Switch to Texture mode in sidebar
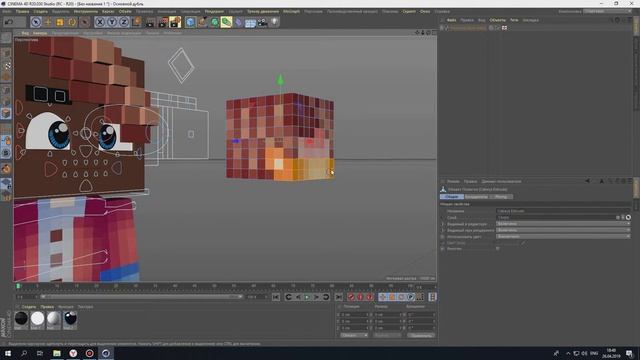The image size is (640, 360). pos(6,65)
